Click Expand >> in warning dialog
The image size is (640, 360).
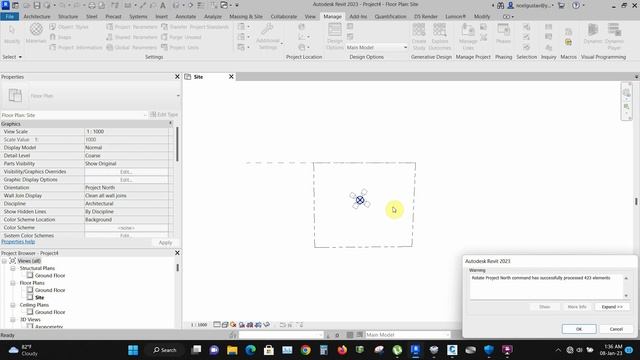pos(612,307)
